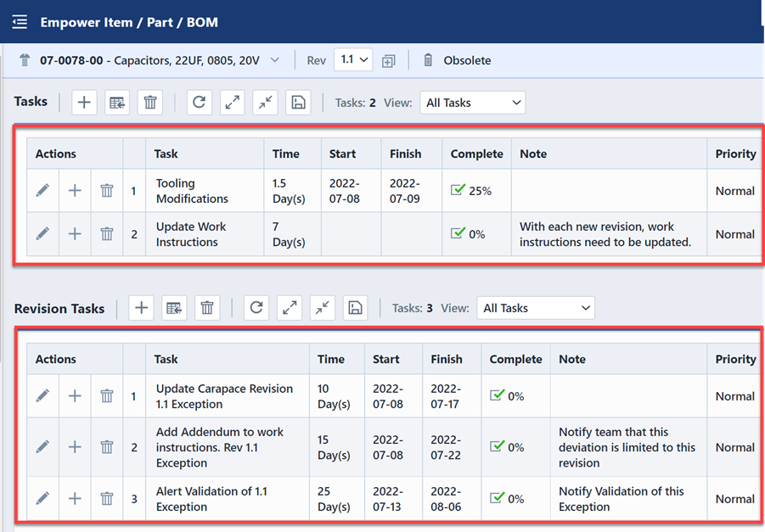Click the delete trash icon in Tasks toolbar
765x532 pixels.
[x=150, y=103]
